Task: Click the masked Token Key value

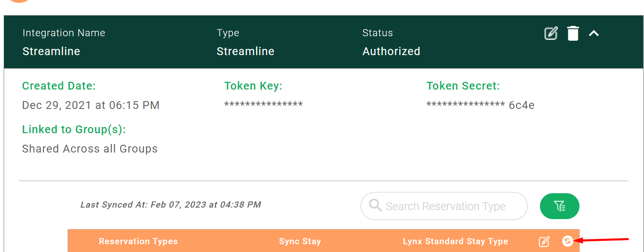Action: point(264,104)
